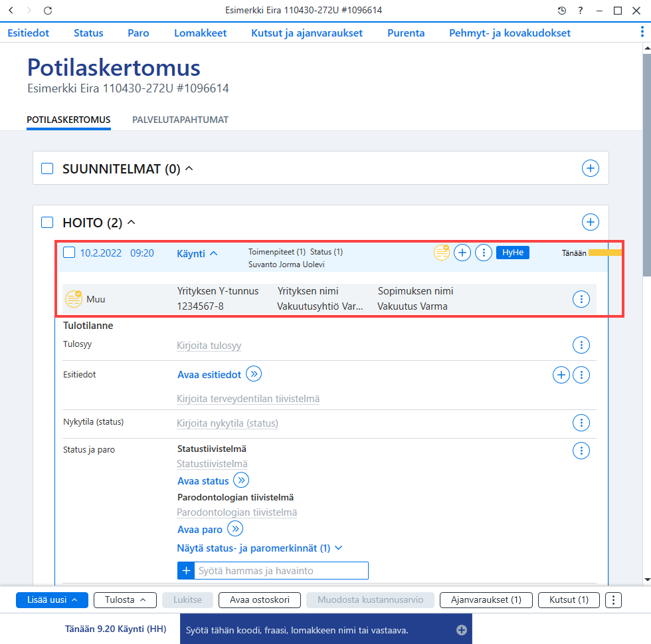The image size is (651, 644).
Task: Select the POTILASKERTOMUS tab
Action: tap(68, 120)
